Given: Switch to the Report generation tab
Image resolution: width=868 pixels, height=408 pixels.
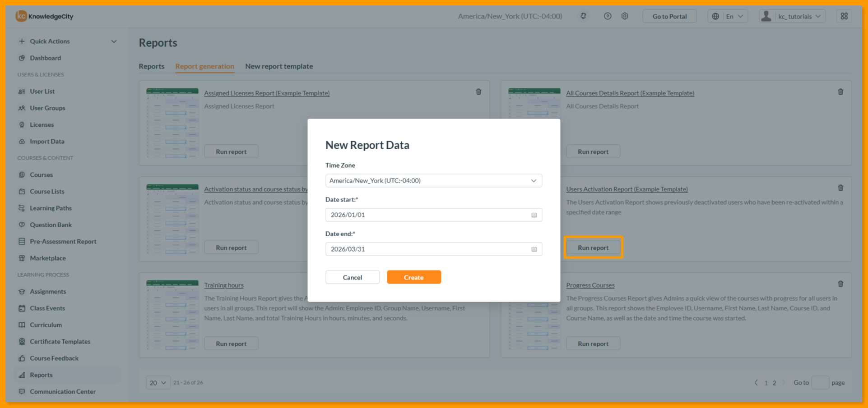Looking at the screenshot, I should 204,66.
